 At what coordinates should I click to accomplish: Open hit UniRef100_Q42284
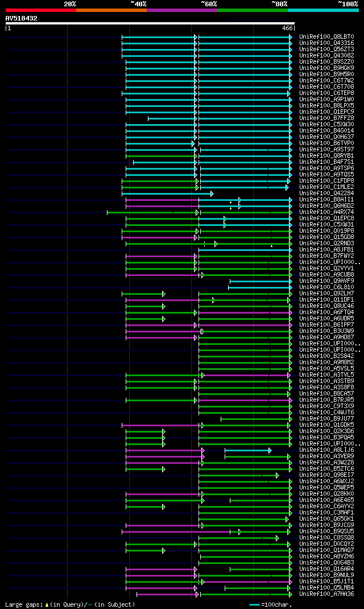326,194
